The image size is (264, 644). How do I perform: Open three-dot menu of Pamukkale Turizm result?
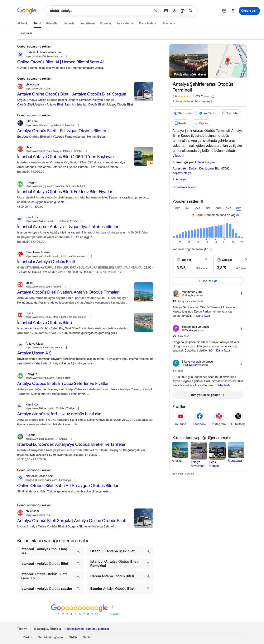click(x=92, y=256)
